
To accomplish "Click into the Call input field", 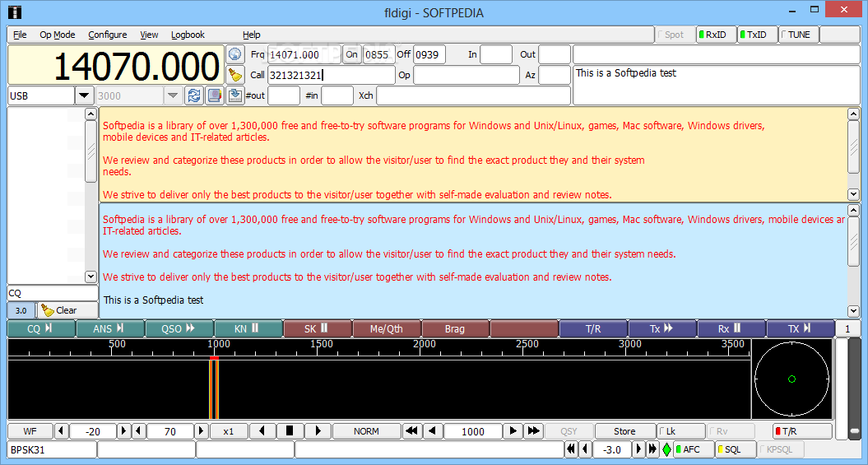I will pos(331,75).
